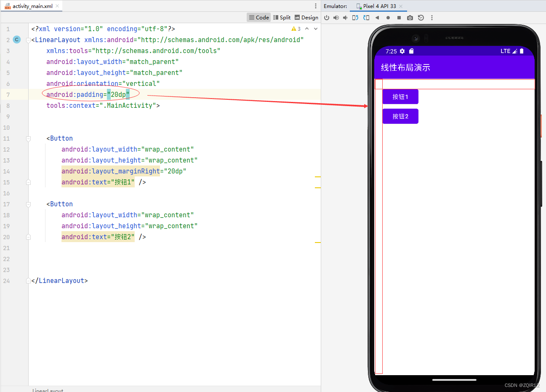Click android:text="按钮2" on line 20
This screenshot has height=392, width=546.
tap(98, 237)
